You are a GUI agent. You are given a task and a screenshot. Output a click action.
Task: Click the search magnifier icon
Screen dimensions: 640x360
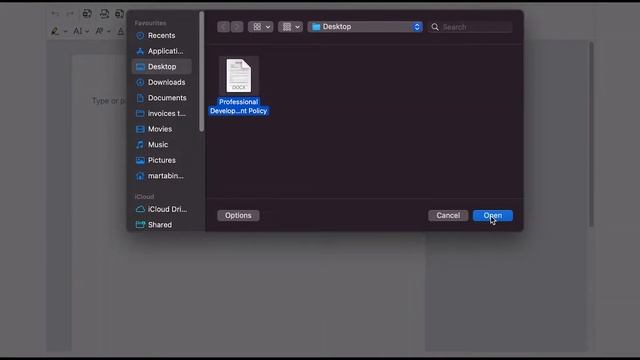click(x=435, y=27)
